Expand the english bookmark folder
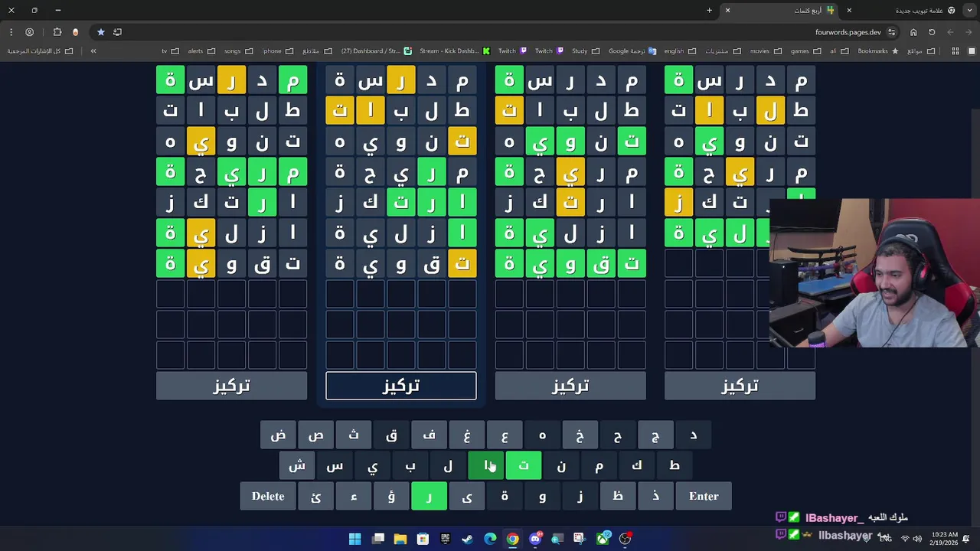This screenshot has width=980, height=551. (x=679, y=51)
